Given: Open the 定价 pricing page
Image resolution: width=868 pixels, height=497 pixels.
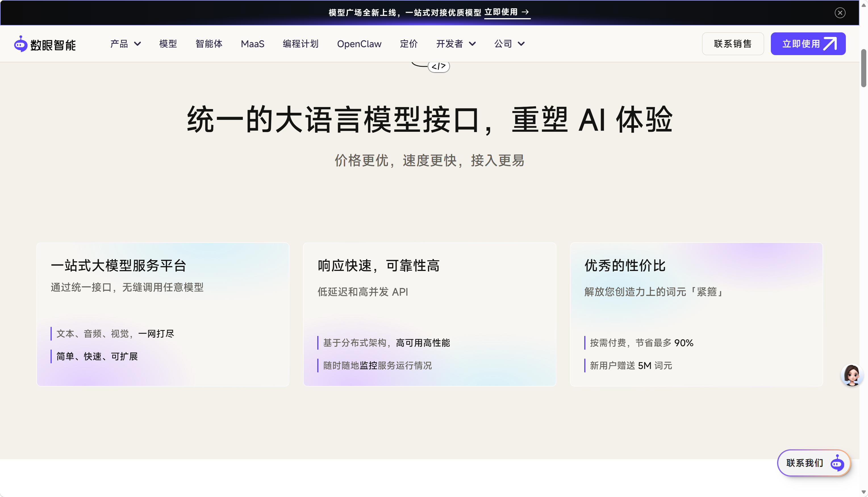Looking at the screenshot, I should point(408,44).
